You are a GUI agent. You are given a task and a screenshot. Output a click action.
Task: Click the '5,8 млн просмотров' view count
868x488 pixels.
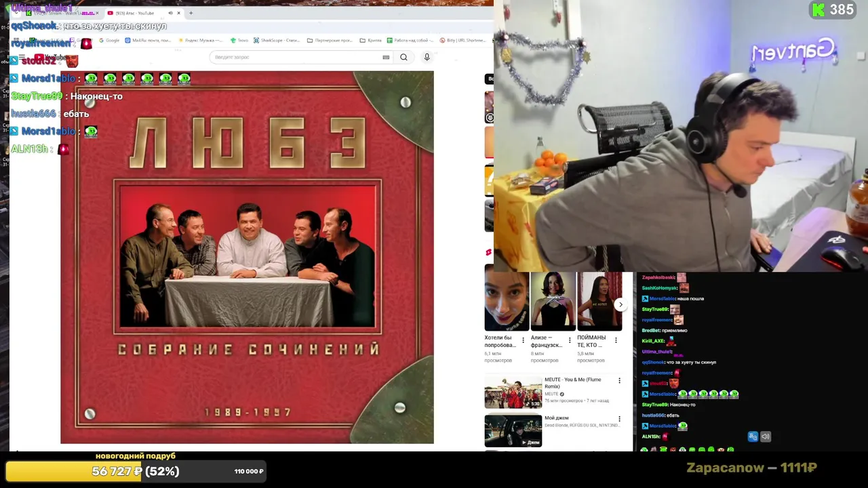591,357
